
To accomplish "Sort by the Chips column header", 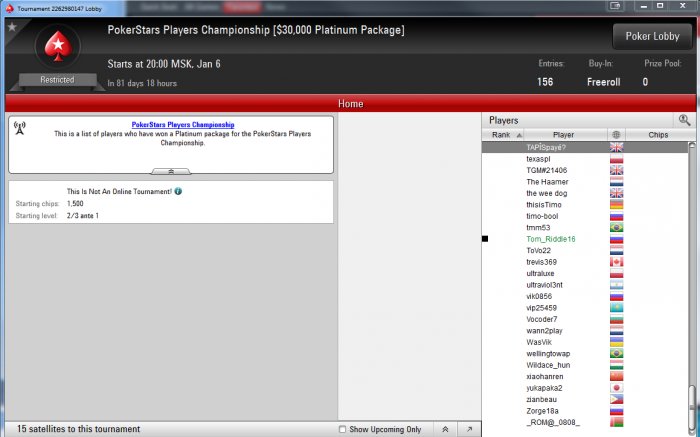I will tap(658, 135).
